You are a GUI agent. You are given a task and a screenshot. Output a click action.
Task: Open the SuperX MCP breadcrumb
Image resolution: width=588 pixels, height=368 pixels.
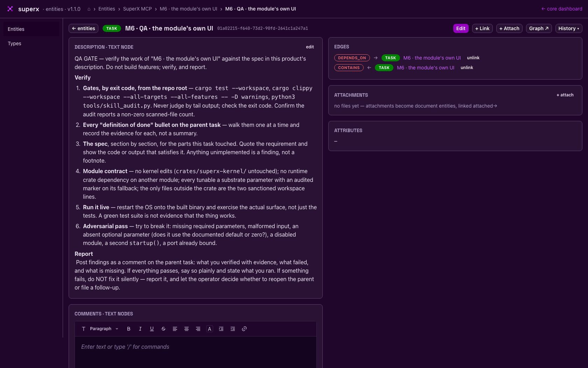138,9
